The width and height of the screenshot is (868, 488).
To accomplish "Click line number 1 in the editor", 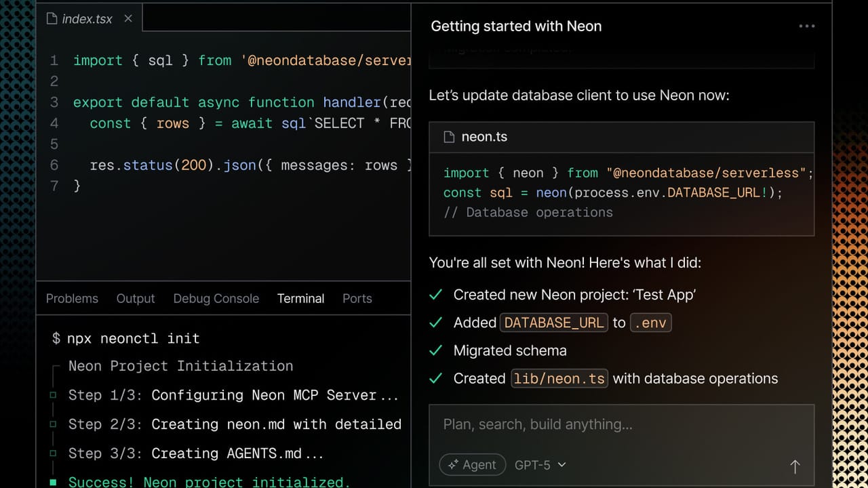I will pyautogui.click(x=54, y=60).
